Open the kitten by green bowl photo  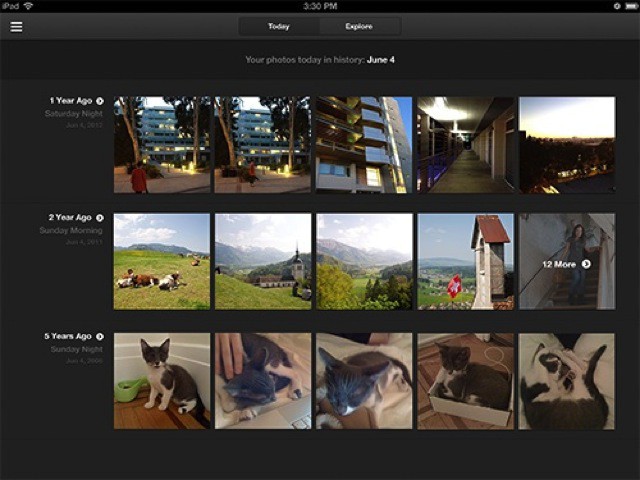[162, 381]
